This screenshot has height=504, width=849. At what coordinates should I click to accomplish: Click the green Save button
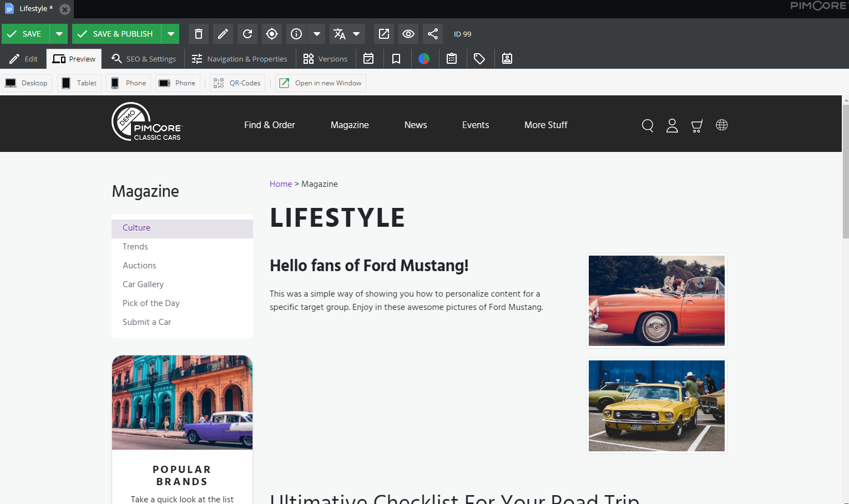coord(26,34)
